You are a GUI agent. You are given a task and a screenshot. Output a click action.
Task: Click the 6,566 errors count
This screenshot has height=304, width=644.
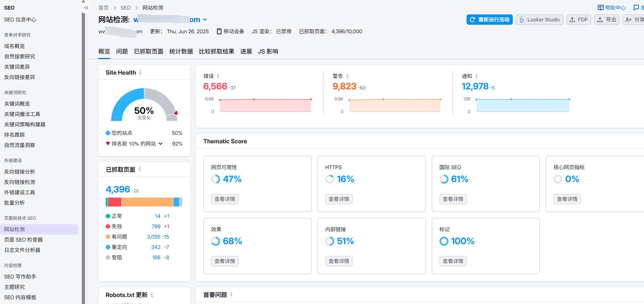coord(215,86)
